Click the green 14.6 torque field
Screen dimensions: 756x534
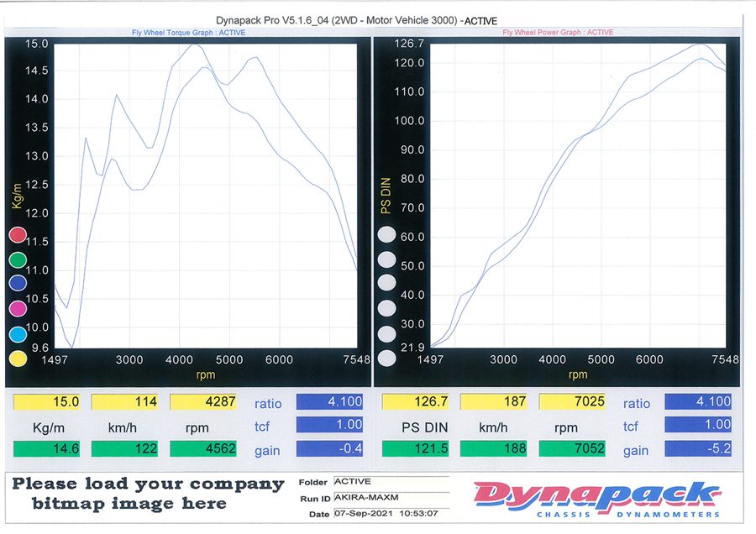[x=46, y=448]
